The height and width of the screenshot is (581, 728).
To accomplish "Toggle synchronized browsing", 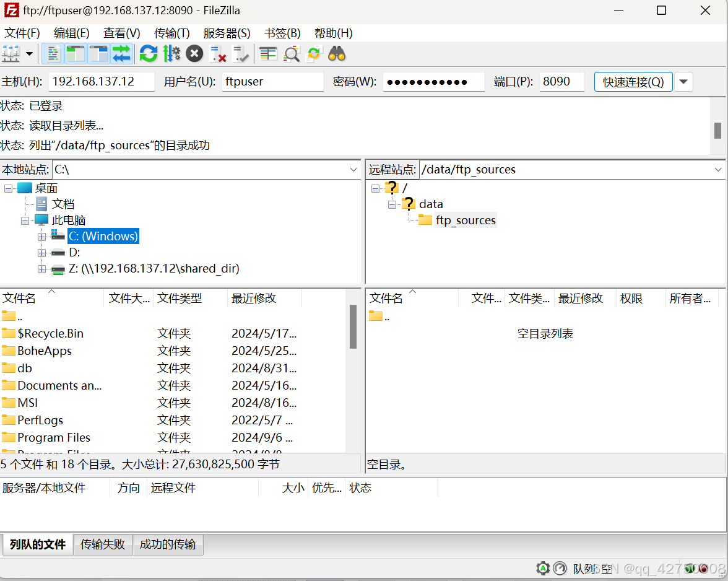I will pos(314,54).
